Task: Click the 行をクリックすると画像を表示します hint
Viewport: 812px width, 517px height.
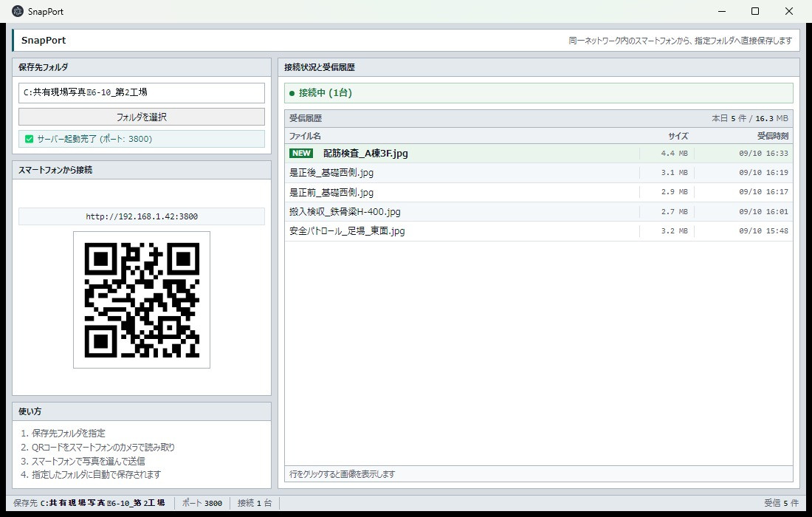Action: point(342,474)
